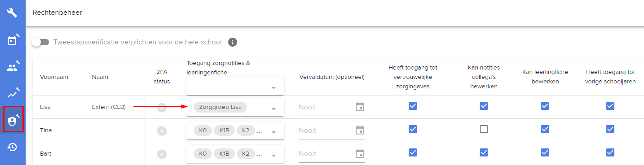Open the calendar settings sidebar icon
This screenshot has height=165, width=644.
click(x=13, y=40)
